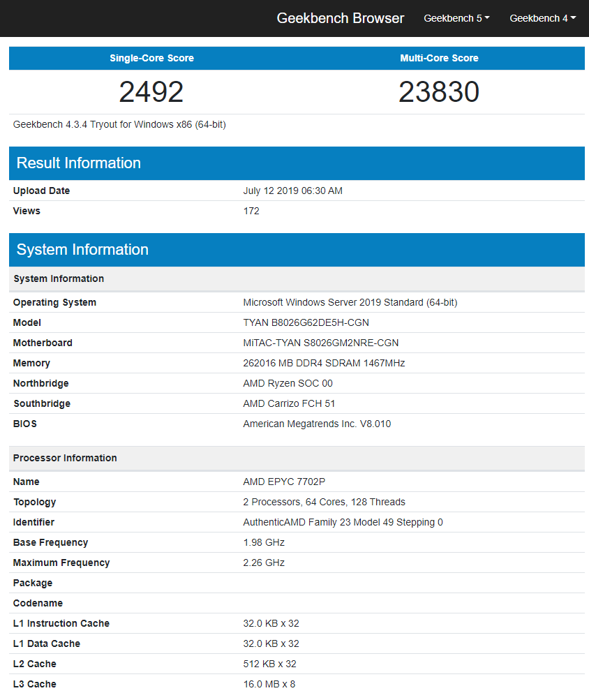
Task: Click the model TYAN B8026G62DE5H-CGN
Action: click(x=306, y=322)
